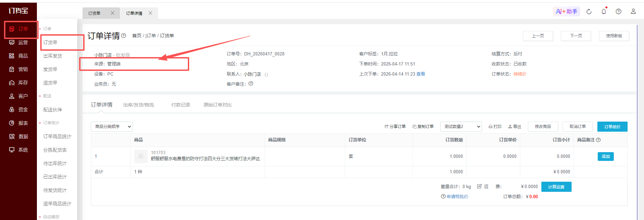Collapse the 配送 group in submenu
The width and height of the screenshot is (644, 220).
click(45, 96)
